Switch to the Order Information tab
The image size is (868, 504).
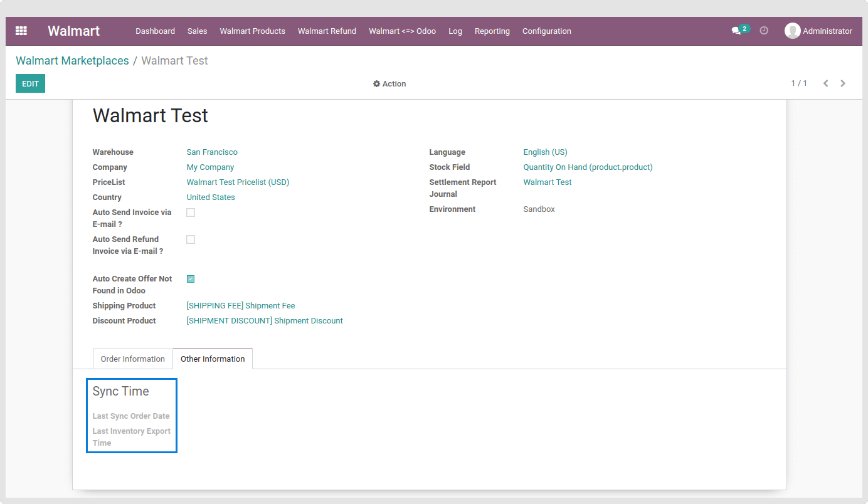(133, 359)
